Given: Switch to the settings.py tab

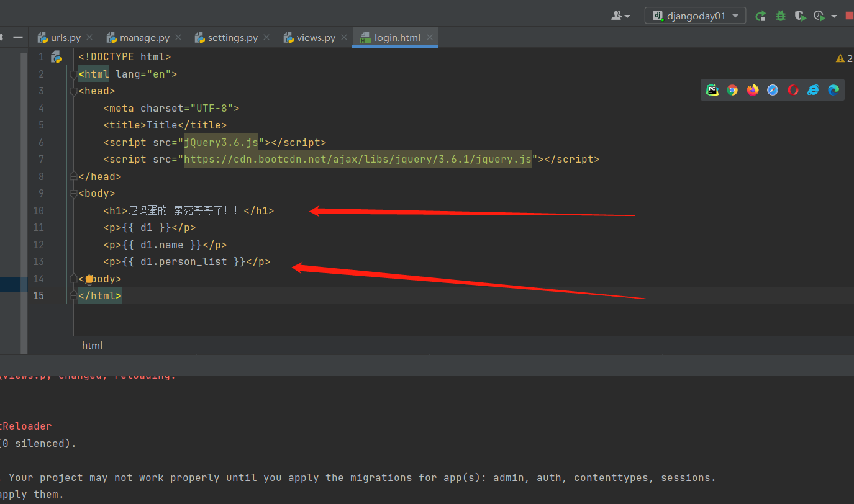Looking at the screenshot, I should [233, 38].
